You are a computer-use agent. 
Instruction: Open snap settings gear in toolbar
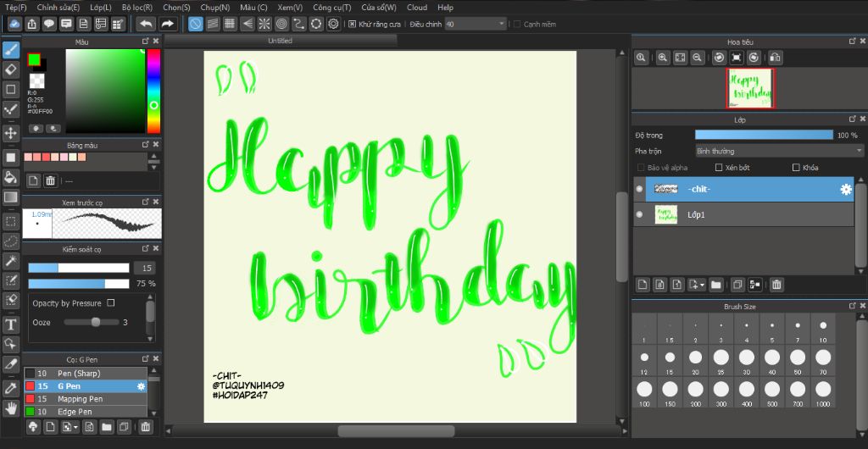pyautogui.click(x=333, y=24)
